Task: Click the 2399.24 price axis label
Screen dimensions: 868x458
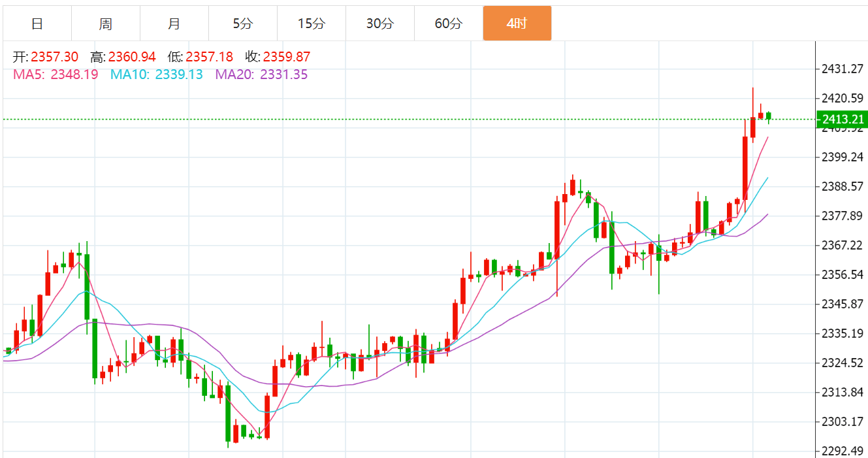Action: pos(843,157)
